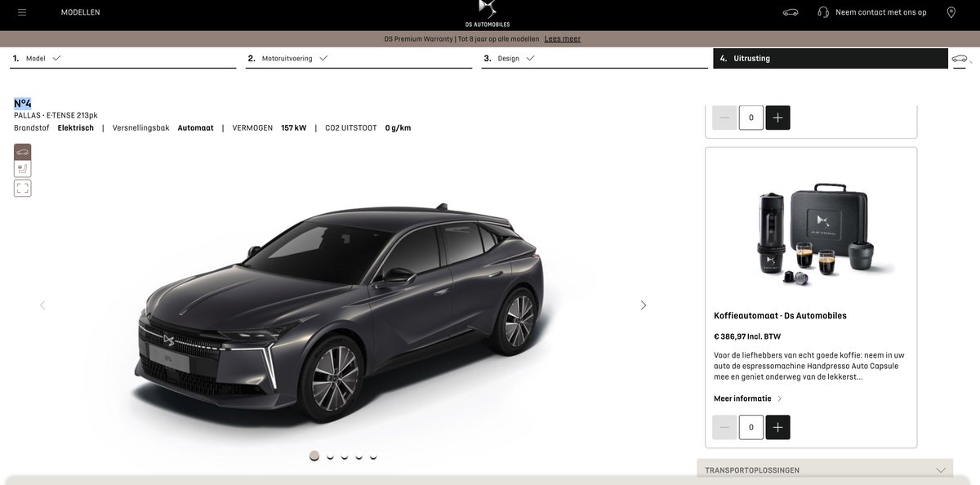Click the upper accessory quantity field
The height and width of the screenshot is (485, 980).
click(751, 118)
